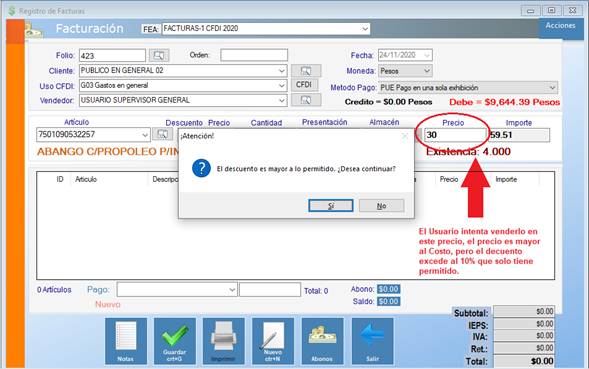Click the Ret. $0.00 field

point(524,348)
